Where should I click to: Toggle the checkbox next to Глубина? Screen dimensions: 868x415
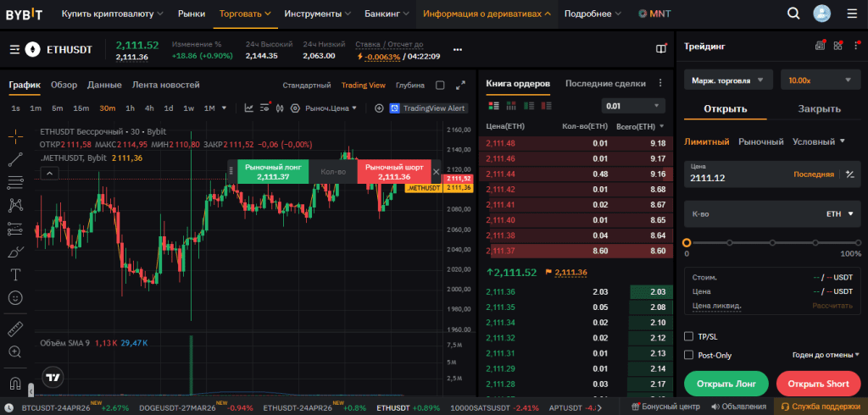[440, 86]
